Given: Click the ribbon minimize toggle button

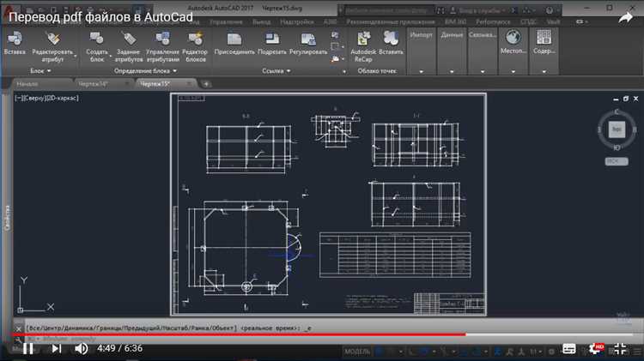Looking at the screenshot, I should click(579, 21).
